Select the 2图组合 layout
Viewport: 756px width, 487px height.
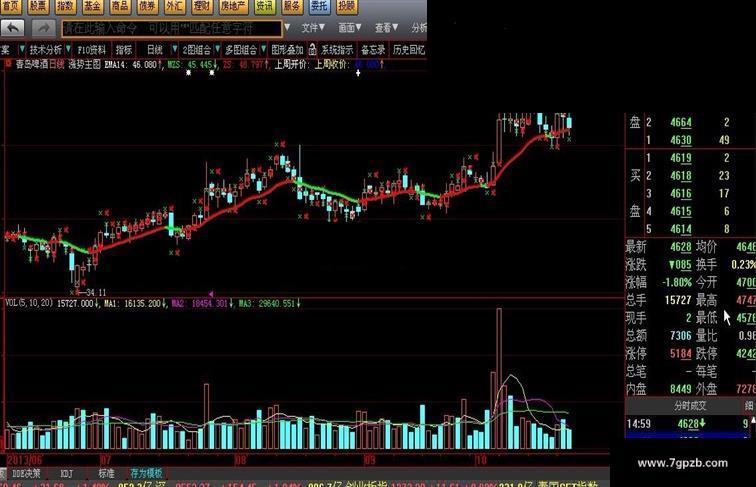click(x=197, y=50)
